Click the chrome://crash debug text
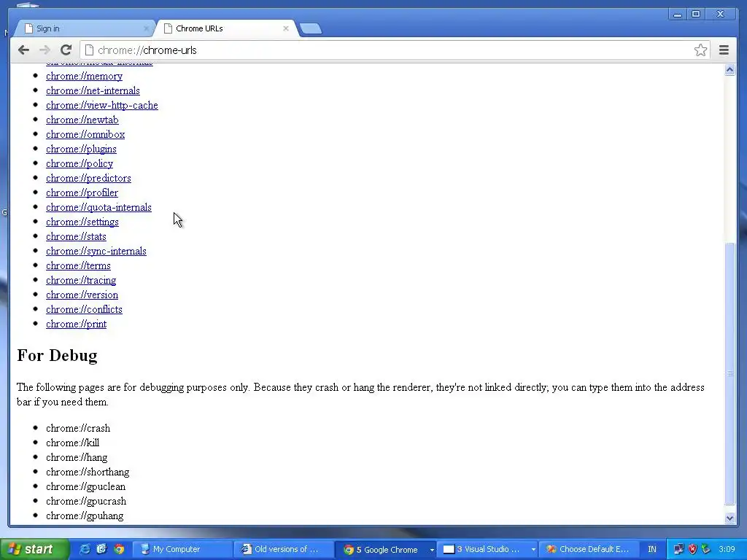Screen dimensions: 747x560 78,428
